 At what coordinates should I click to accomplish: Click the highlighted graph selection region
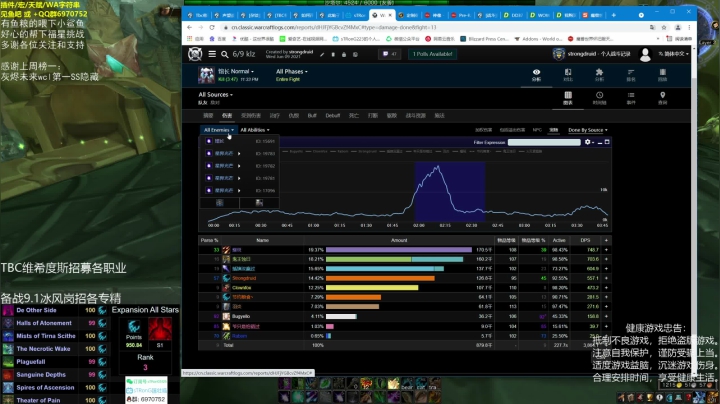click(x=450, y=191)
